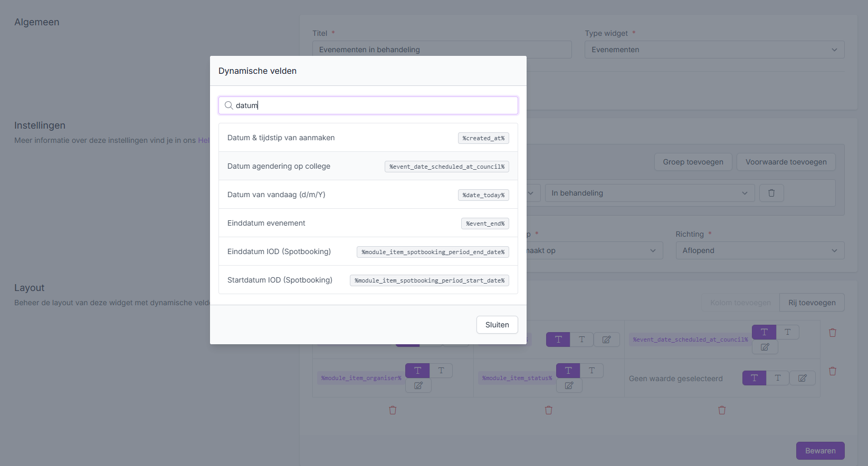Screen dimensions: 868x466
Task: Open the Type widget dropdown showing Evenementen
Action: point(714,50)
